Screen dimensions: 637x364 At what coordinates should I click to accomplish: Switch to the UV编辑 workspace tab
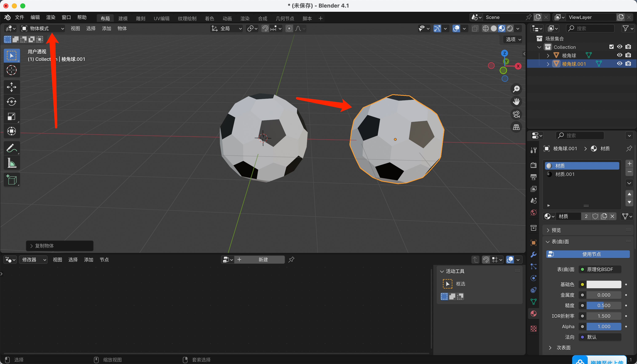161,18
